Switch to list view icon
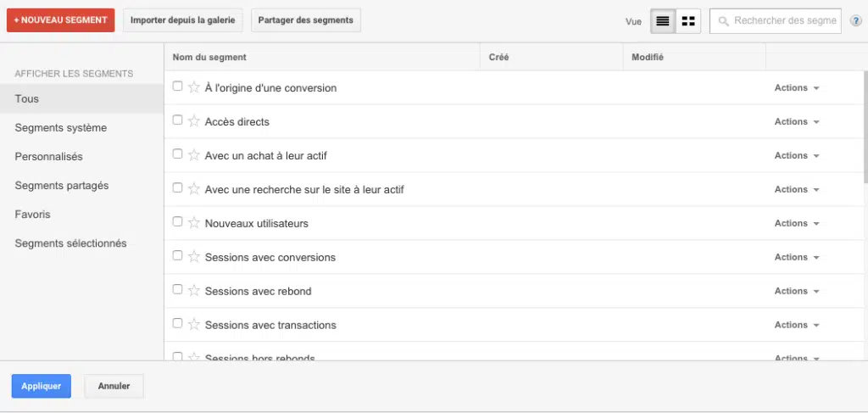The height and width of the screenshot is (413, 868). (663, 21)
